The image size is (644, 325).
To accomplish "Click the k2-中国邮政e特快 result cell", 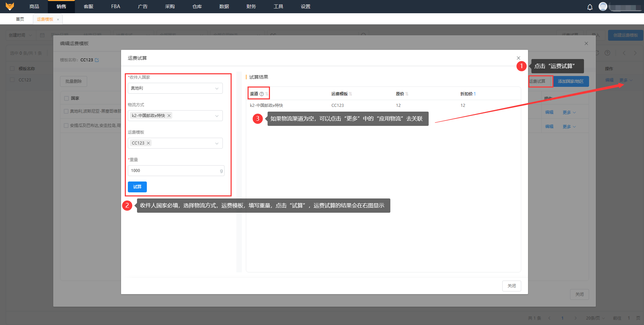I will point(266,106).
